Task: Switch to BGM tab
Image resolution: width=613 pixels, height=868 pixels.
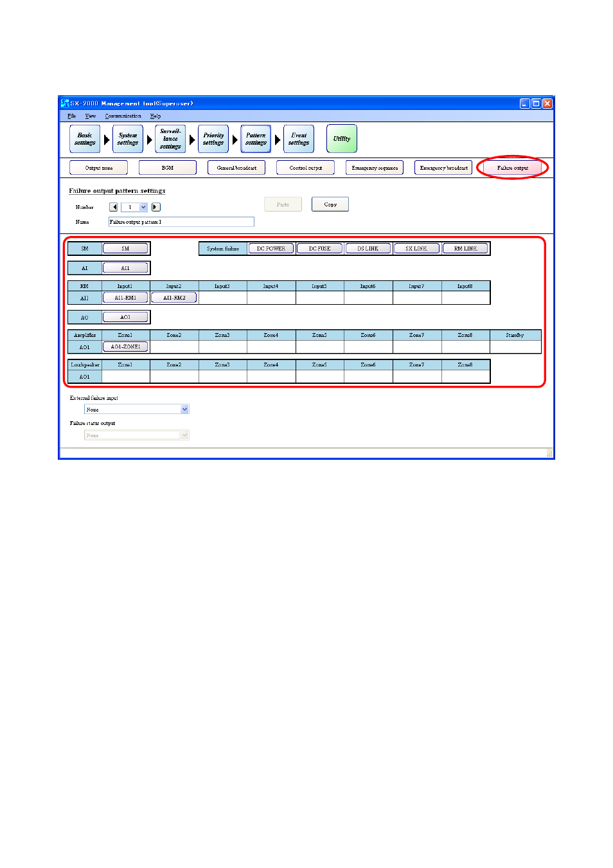Action: [168, 168]
